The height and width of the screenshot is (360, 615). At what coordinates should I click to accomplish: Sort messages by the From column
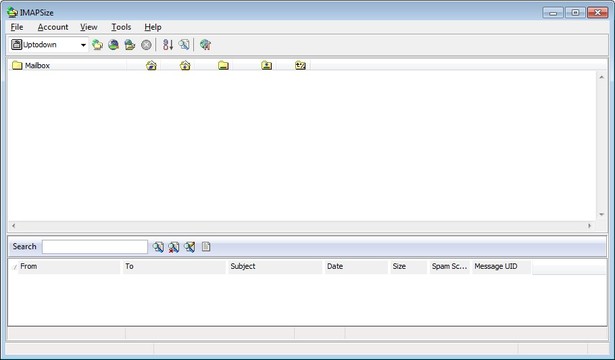point(69,267)
